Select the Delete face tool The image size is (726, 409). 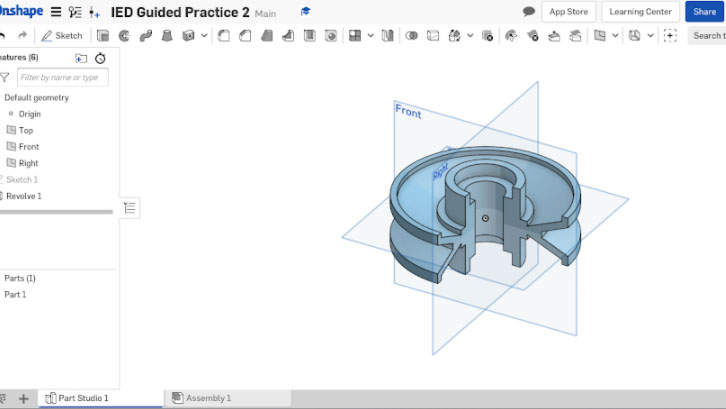(532, 36)
